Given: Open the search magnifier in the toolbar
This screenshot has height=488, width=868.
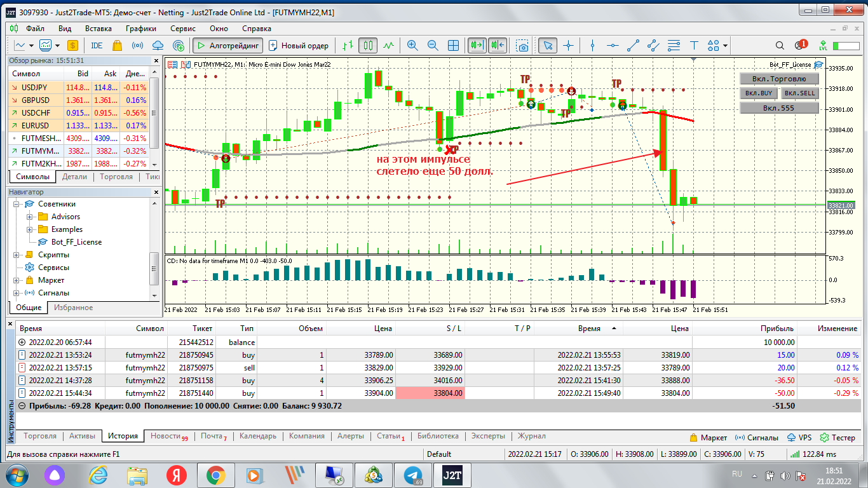Looking at the screenshot, I should point(780,45).
